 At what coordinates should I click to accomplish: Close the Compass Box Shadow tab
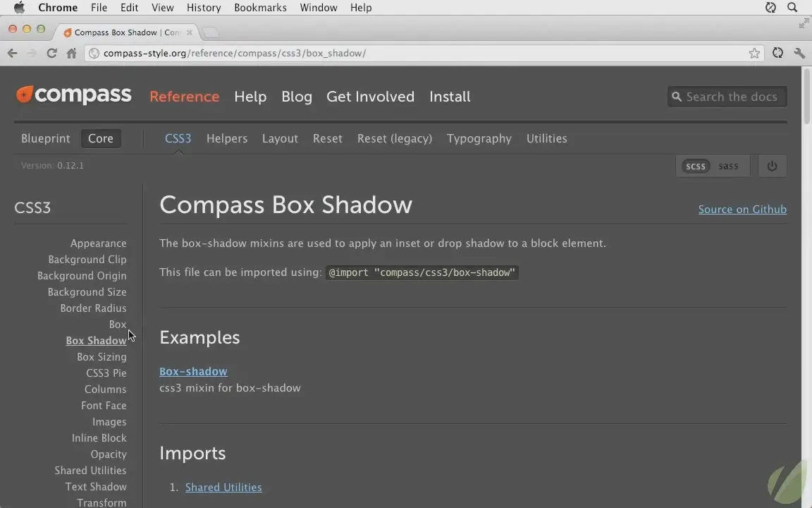[190, 32]
